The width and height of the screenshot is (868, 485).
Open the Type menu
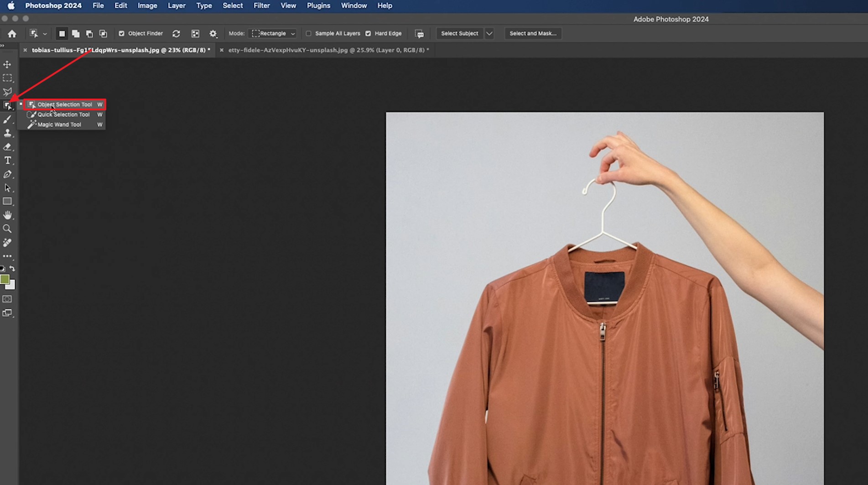(x=204, y=5)
